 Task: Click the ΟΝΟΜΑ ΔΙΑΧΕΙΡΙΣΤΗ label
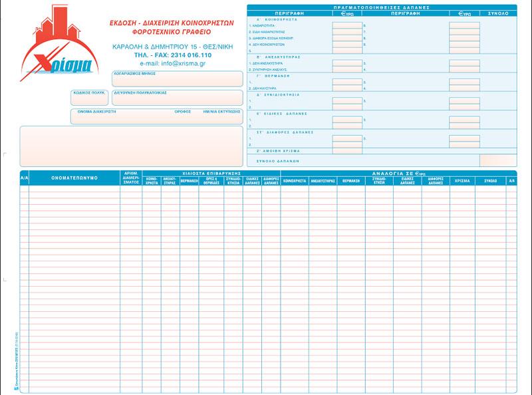pos(96,112)
